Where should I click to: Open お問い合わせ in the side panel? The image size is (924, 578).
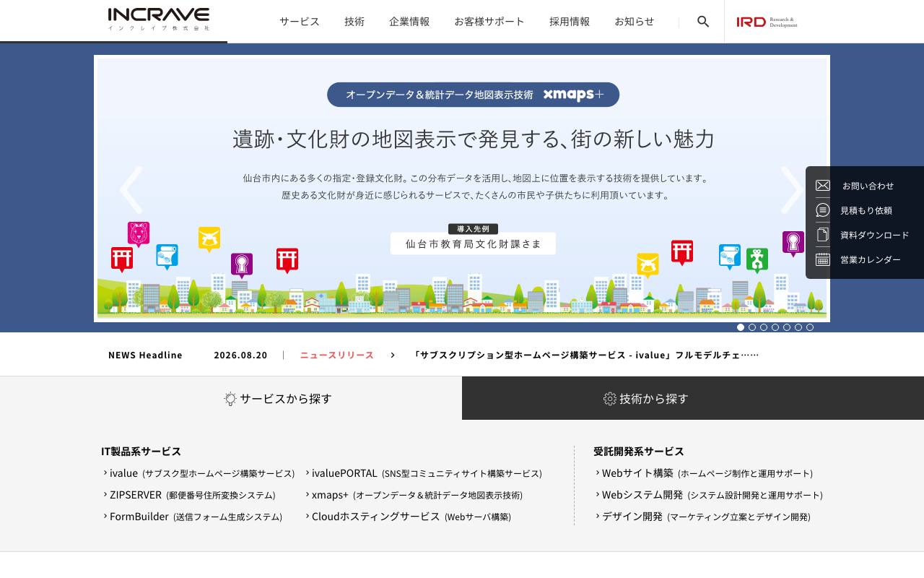868,186
